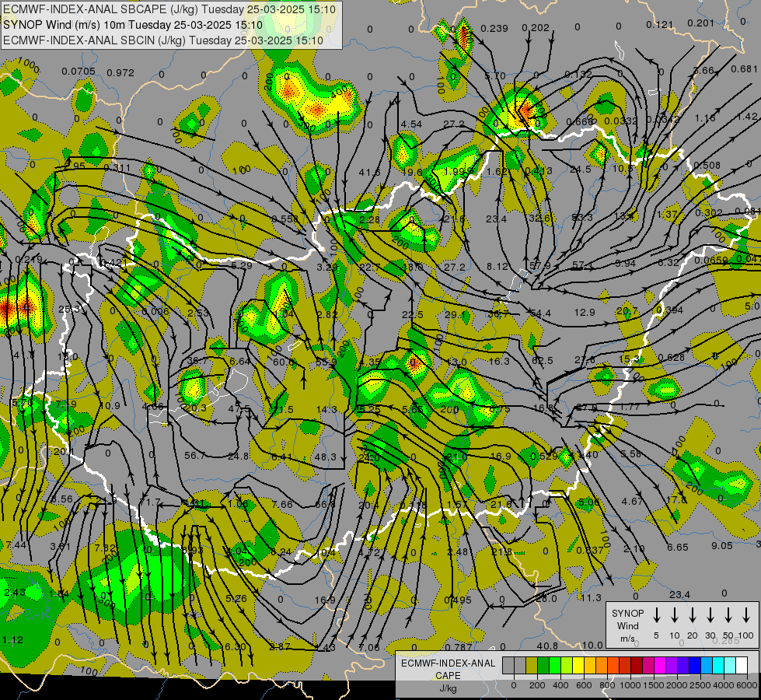
Task: Pick the bright magenta CAPE legend swatch
Action: (660, 665)
